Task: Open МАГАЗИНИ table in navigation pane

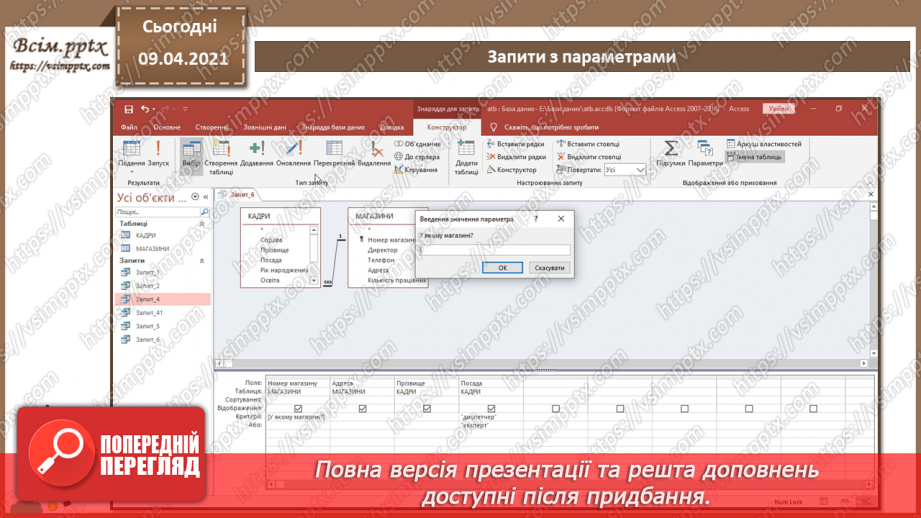Action: [152, 249]
